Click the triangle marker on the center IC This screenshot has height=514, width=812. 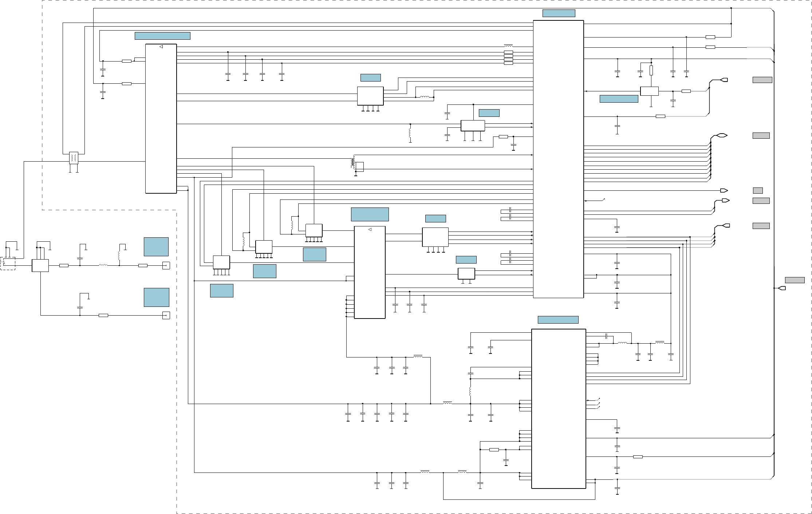(x=370, y=229)
